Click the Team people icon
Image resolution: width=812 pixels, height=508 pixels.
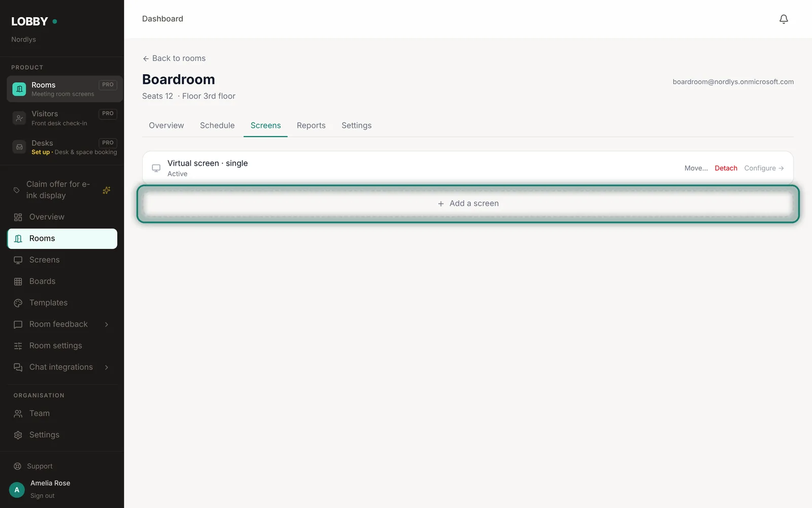click(x=18, y=414)
